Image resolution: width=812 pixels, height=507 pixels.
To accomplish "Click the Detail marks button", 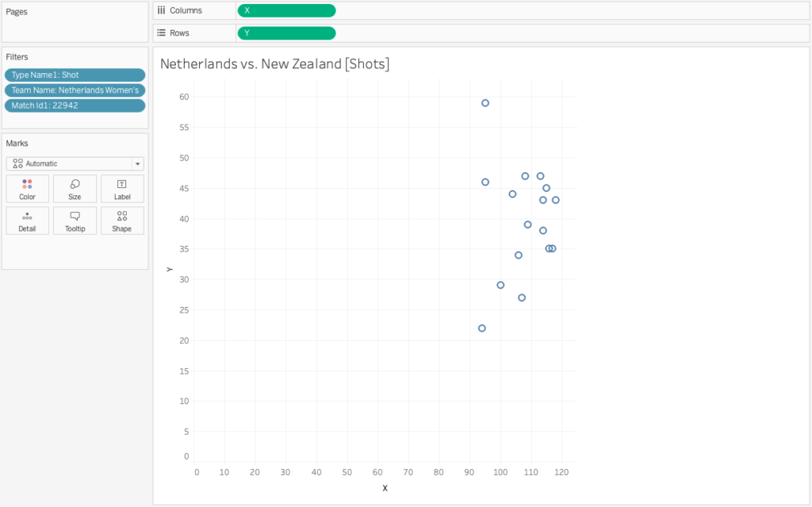I will [x=27, y=220].
